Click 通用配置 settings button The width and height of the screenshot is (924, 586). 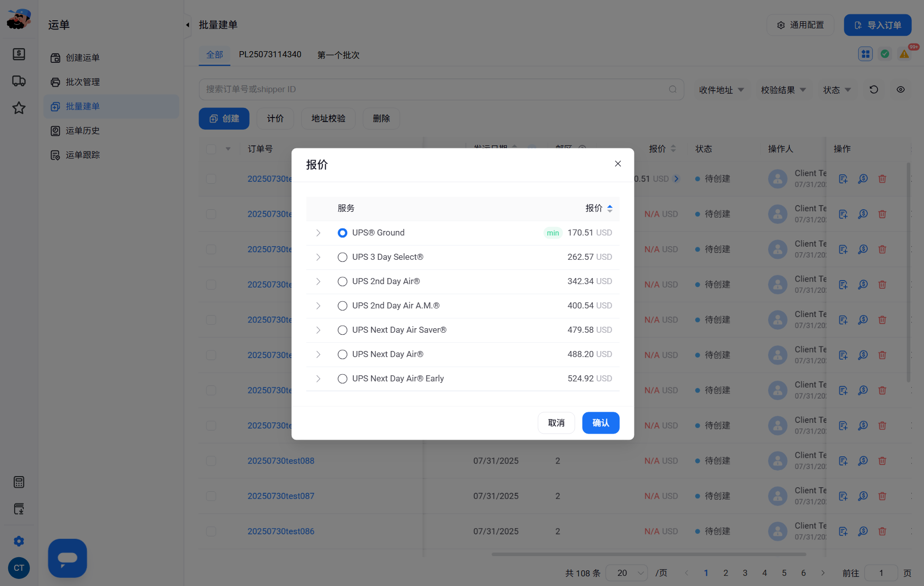coord(800,25)
